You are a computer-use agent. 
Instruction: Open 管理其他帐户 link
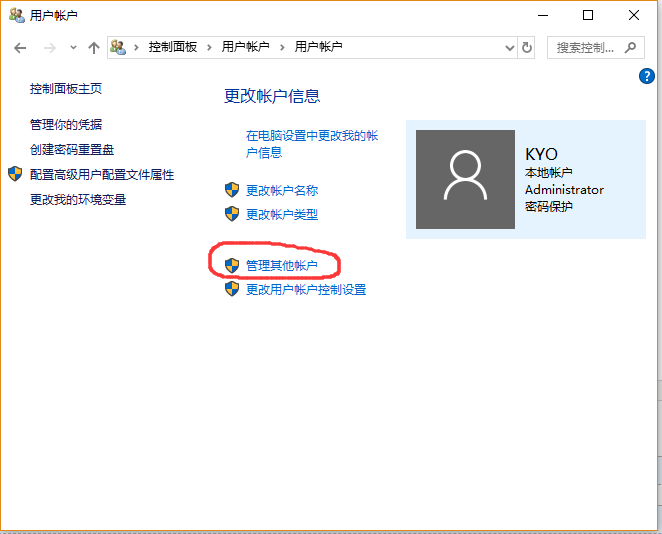282,266
